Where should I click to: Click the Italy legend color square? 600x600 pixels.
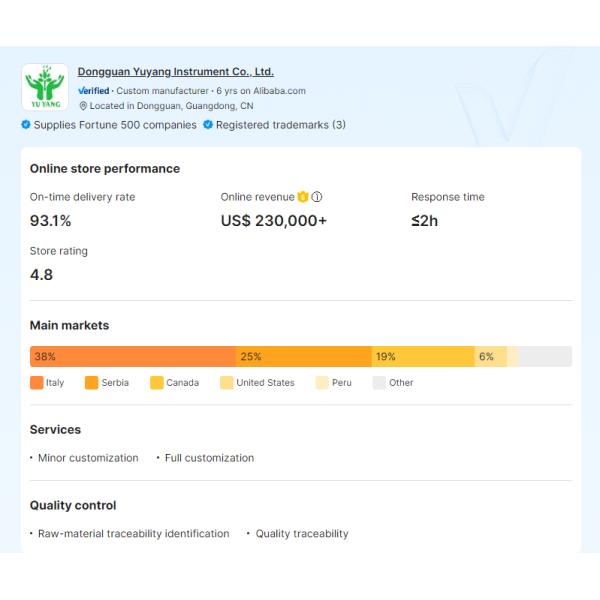click(37, 383)
